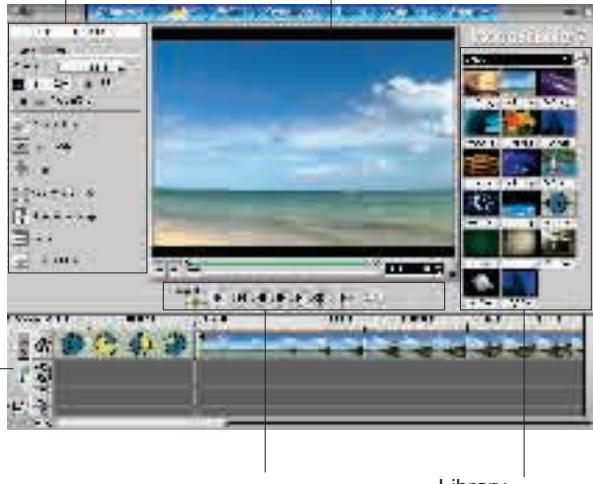The image size is (593, 484).
Task: Select the yellow round clip on timeline
Action: (106, 344)
